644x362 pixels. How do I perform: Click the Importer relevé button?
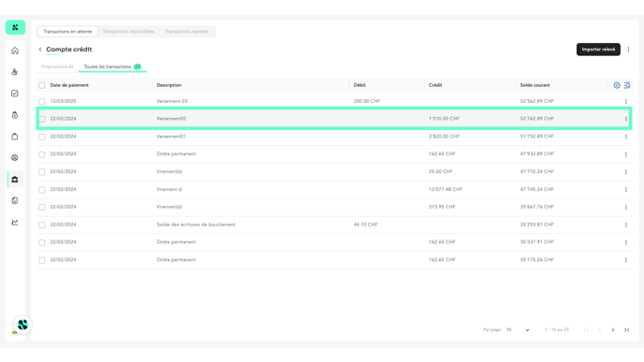click(598, 50)
